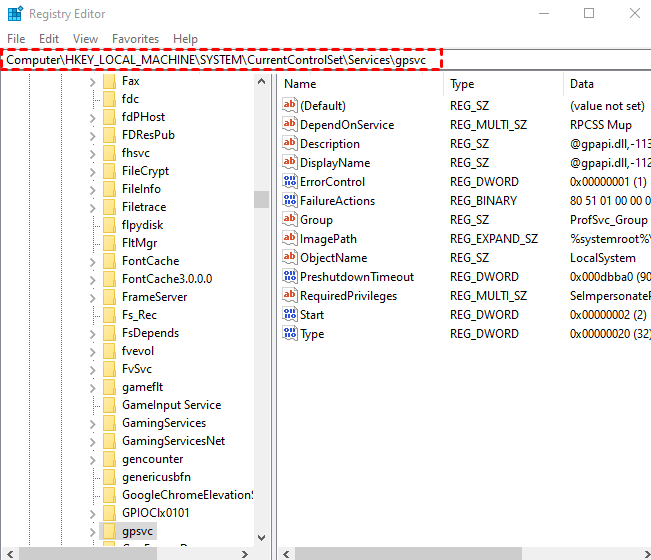Viewport: 651px width, 560px height.
Task: Expand the Fax key
Action: click(x=93, y=82)
